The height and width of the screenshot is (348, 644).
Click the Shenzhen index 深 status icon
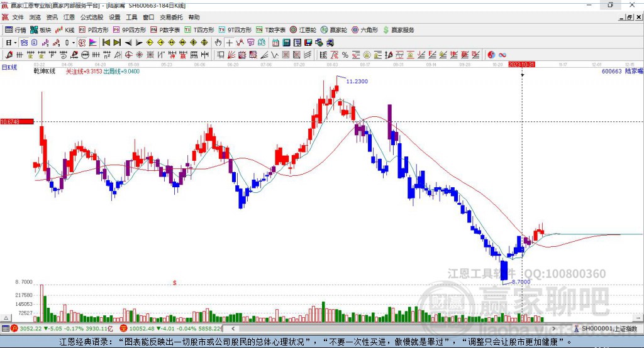[124, 329]
